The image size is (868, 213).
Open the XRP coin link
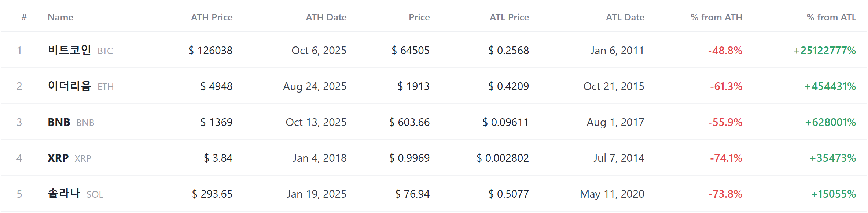pyautogui.click(x=69, y=158)
